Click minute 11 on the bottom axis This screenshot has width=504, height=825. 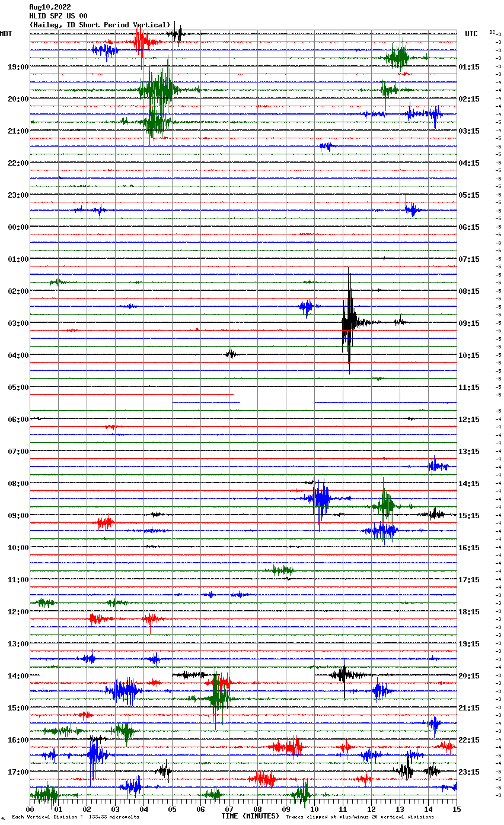(343, 809)
